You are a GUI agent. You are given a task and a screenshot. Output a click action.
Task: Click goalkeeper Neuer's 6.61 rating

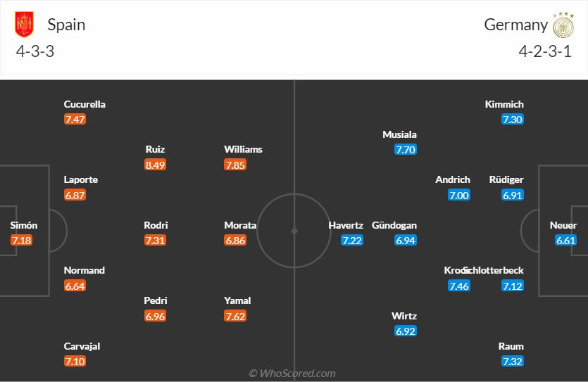[x=566, y=241]
